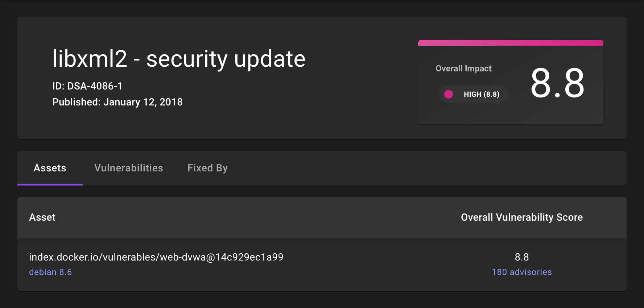The width and height of the screenshot is (644, 308).
Task: Click the HIGH (8.8) severity badge
Action: pos(474,94)
